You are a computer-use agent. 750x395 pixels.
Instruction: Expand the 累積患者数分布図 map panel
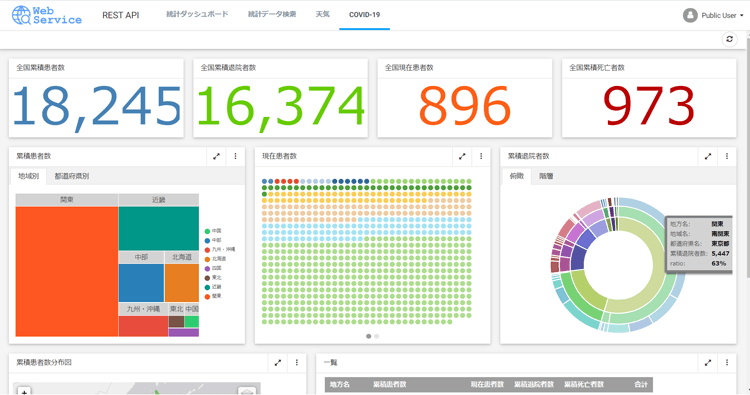(x=277, y=363)
